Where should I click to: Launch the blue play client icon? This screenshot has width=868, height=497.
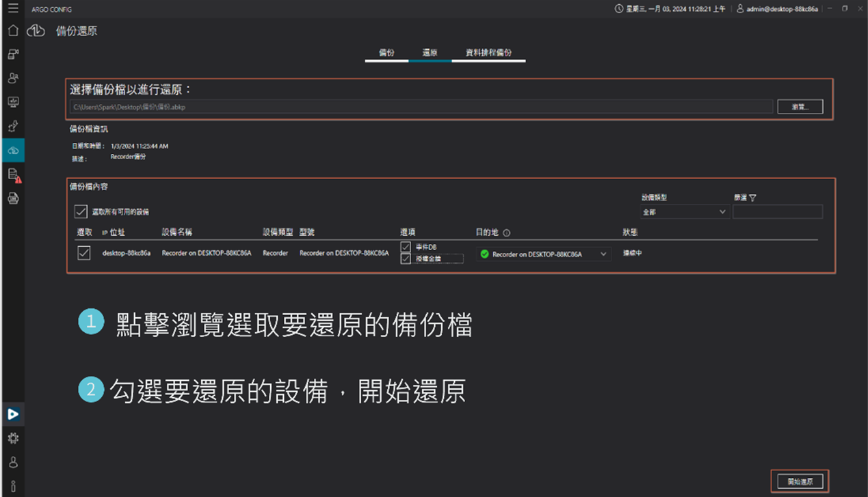13,414
